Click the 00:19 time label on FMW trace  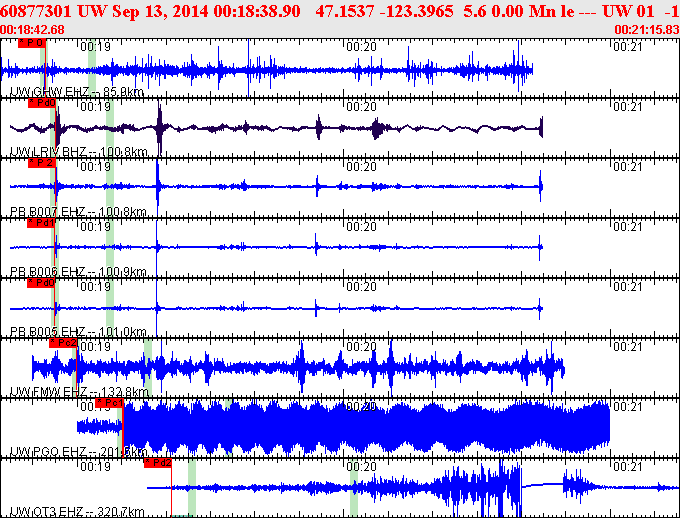95,346
